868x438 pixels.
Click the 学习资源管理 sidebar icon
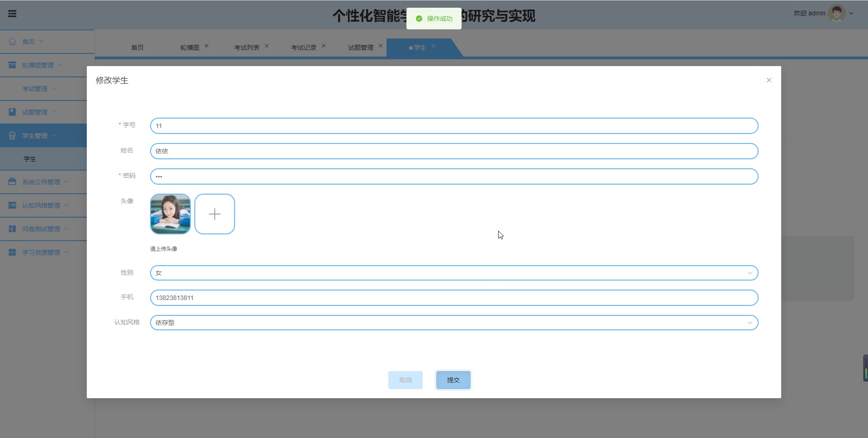[12, 252]
